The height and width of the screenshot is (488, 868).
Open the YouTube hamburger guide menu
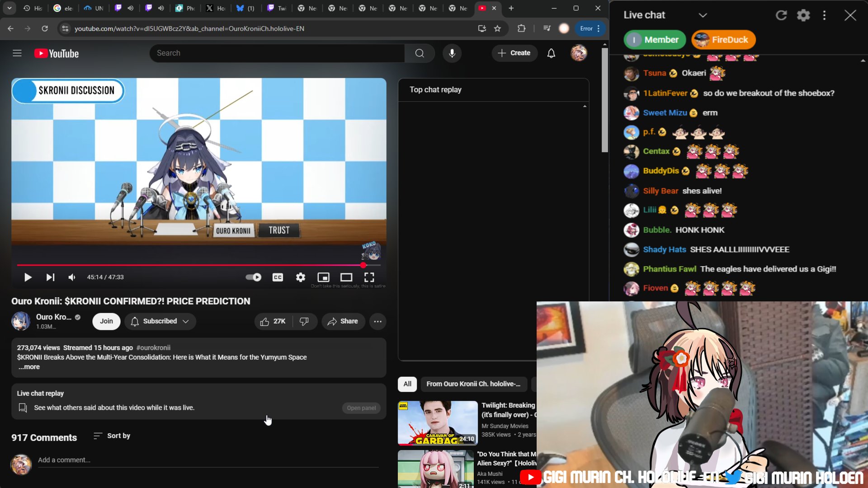point(17,53)
